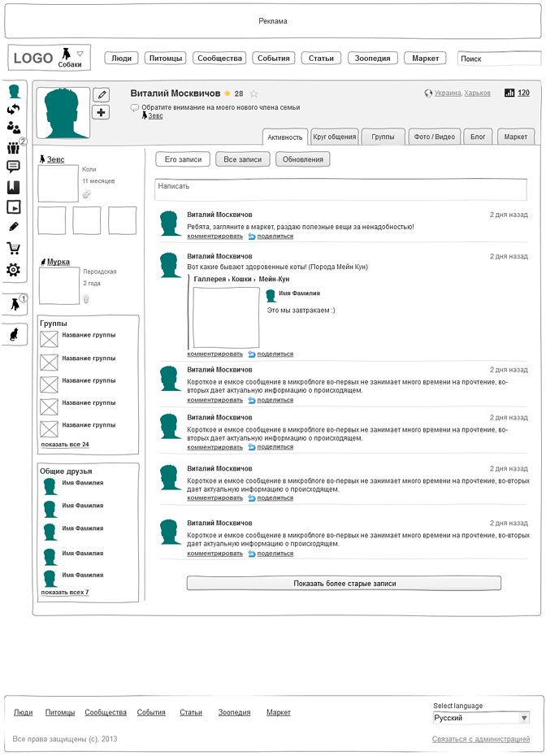Click the Зооледия link in footer
This screenshot has height=756, width=546.
[x=234, y=712]
